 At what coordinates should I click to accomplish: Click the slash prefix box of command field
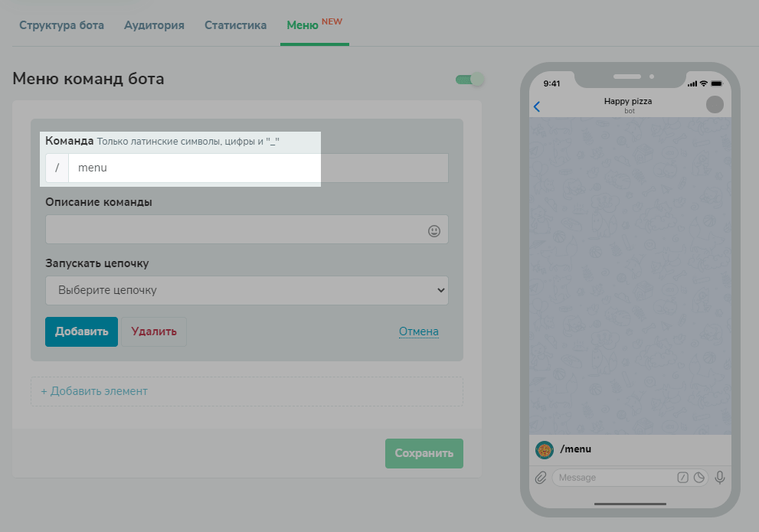point(57,168)
